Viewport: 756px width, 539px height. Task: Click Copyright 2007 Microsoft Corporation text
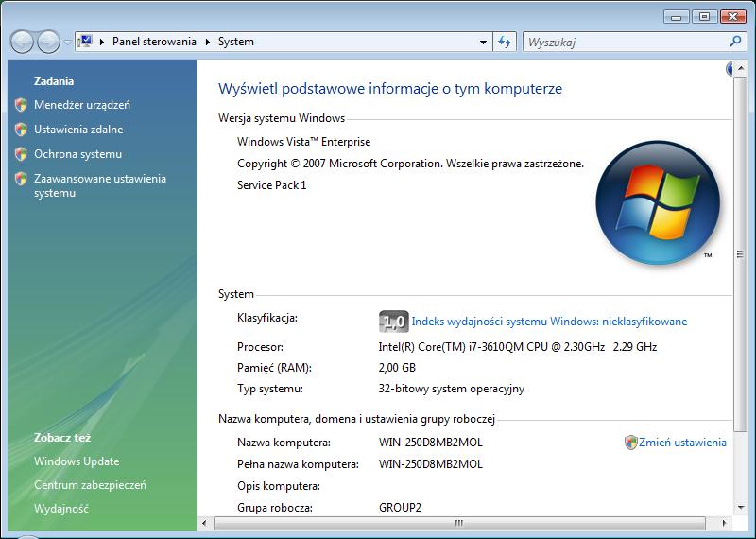pyautogui.click(x=410, y=164)
